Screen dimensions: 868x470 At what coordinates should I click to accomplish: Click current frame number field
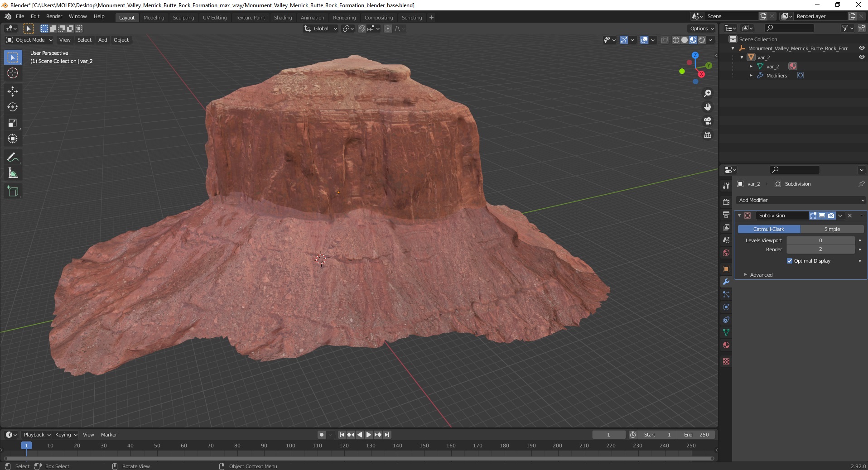pos(608,435)
